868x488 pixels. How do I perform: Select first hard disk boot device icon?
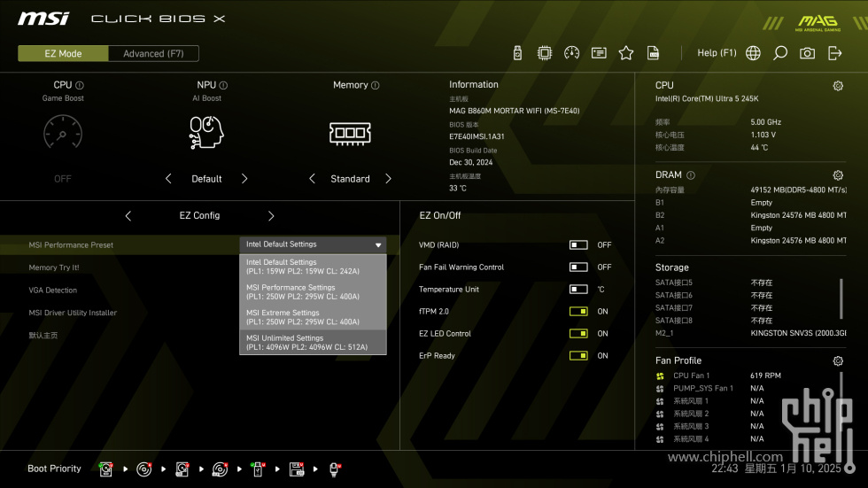pos(105,469)
